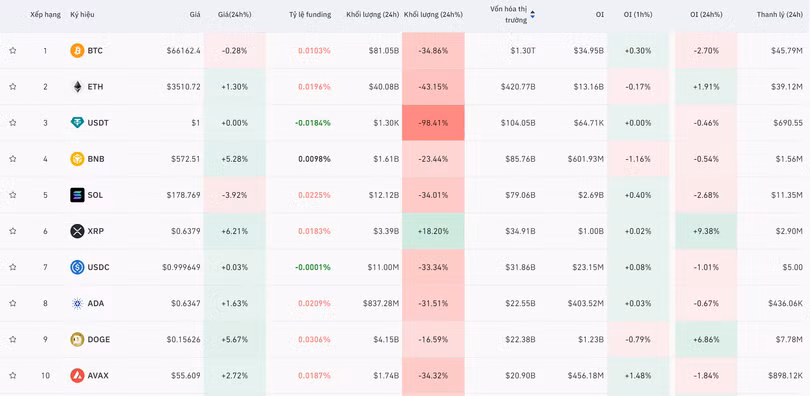Favorite ETH with its star

(13, 87)
